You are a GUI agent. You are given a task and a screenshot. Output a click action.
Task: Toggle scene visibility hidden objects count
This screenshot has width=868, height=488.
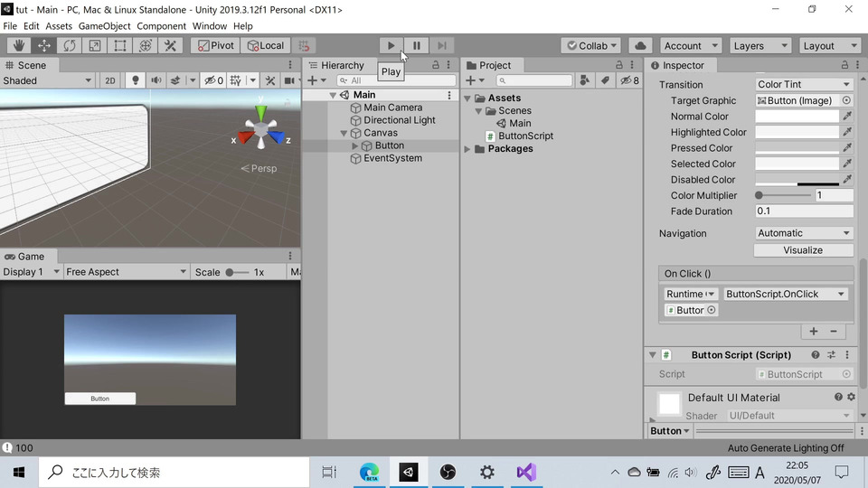point(213,80)
